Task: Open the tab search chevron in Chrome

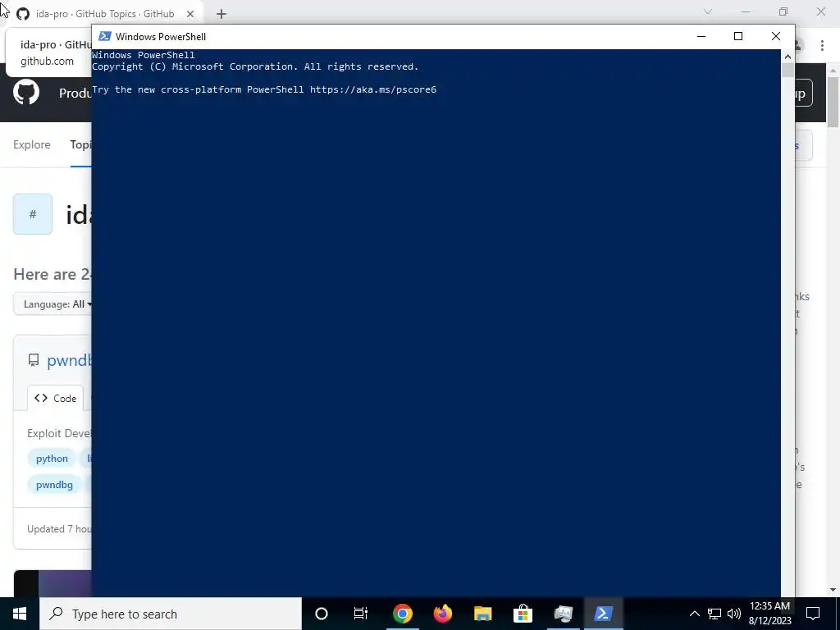Action: point(708,11)
